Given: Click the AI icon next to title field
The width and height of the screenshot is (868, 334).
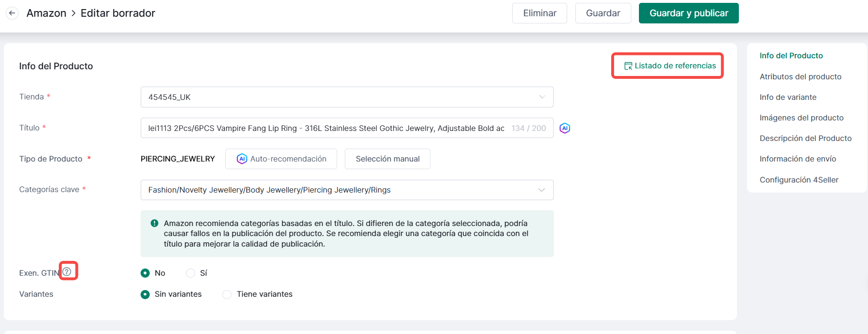Looking at the screenshot, I should coord(565,128).
